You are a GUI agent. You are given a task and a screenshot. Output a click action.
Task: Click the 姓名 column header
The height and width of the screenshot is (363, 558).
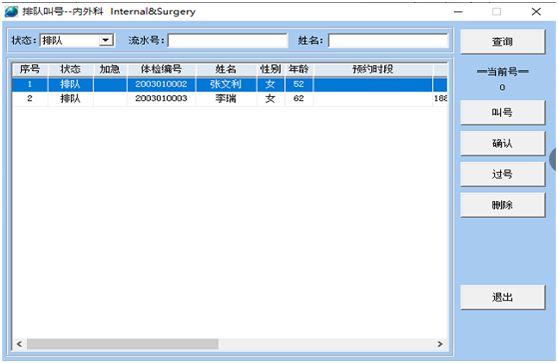[226, 69]
